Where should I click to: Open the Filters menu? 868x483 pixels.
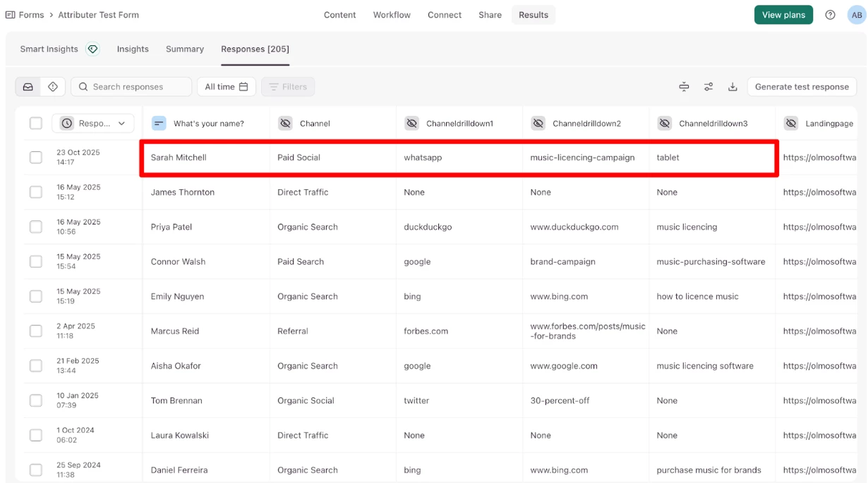pos(288,87)
